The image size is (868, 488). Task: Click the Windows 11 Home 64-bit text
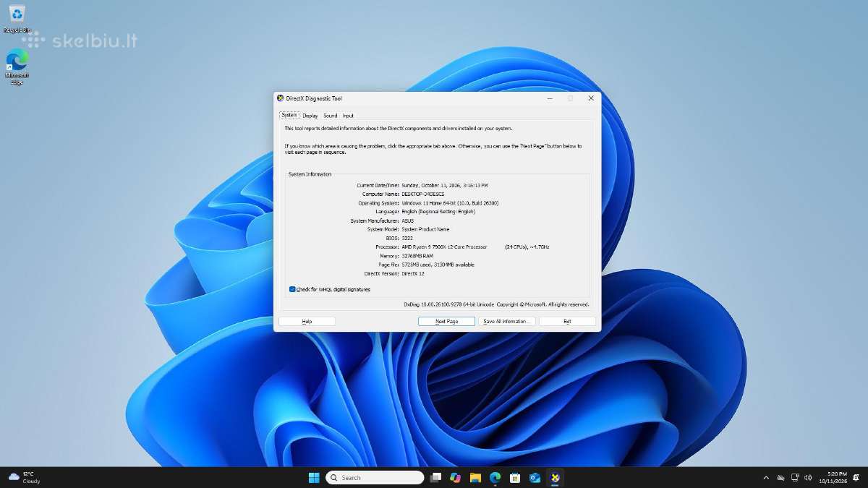click(x=450, y=203)
